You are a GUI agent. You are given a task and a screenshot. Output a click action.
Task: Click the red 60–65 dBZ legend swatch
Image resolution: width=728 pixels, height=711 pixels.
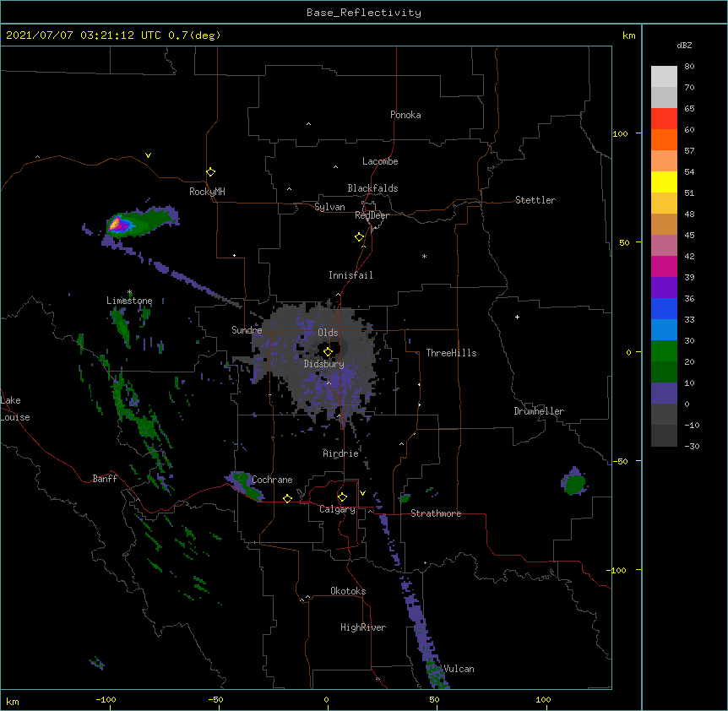pyautogui.click(x=664, y=118)
